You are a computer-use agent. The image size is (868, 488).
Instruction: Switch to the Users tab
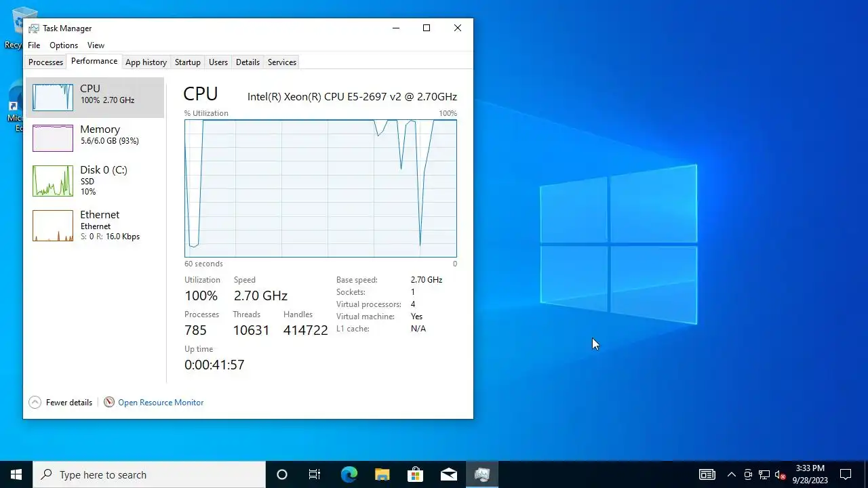218,62
